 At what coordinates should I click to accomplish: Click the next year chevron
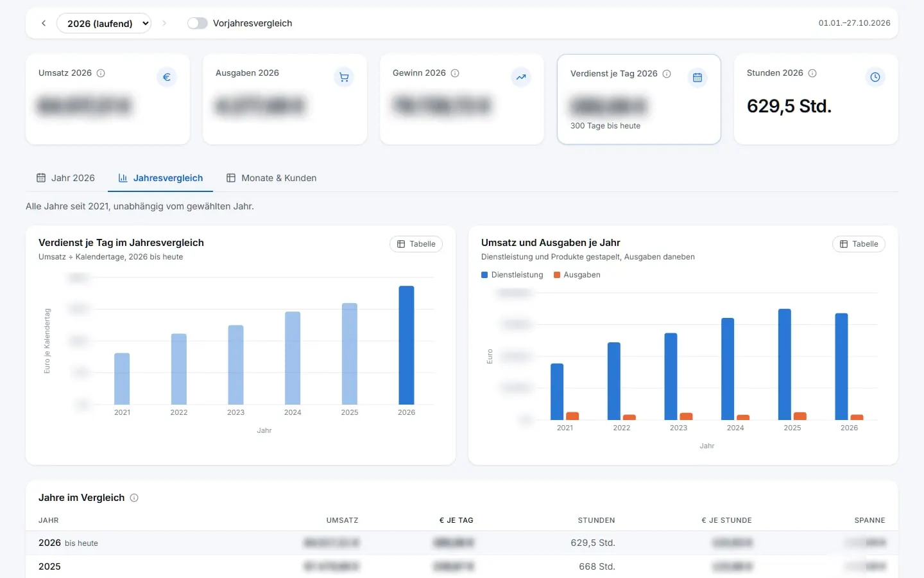[x=164, y=23]
